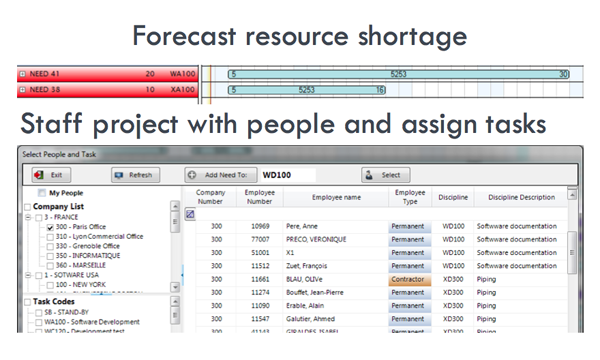The image size is (600, 360).
Task: Collapse the 1 - SOTWARE USA tree node
Action: 28,275
